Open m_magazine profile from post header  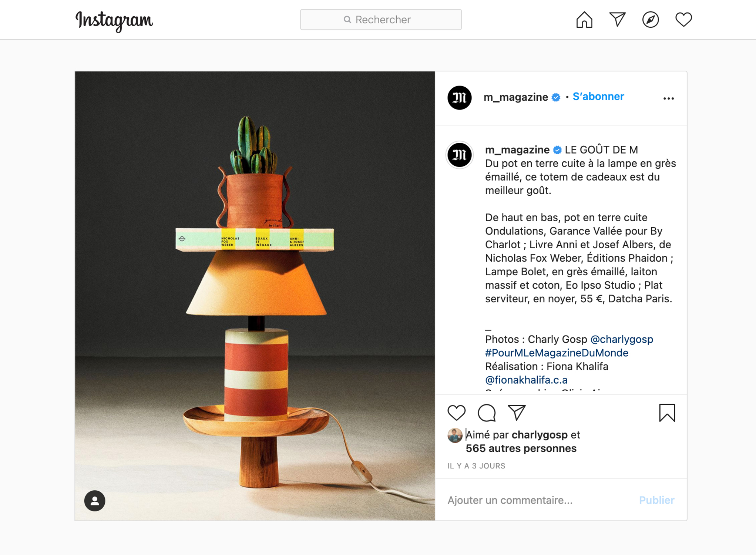pos(516,97)
